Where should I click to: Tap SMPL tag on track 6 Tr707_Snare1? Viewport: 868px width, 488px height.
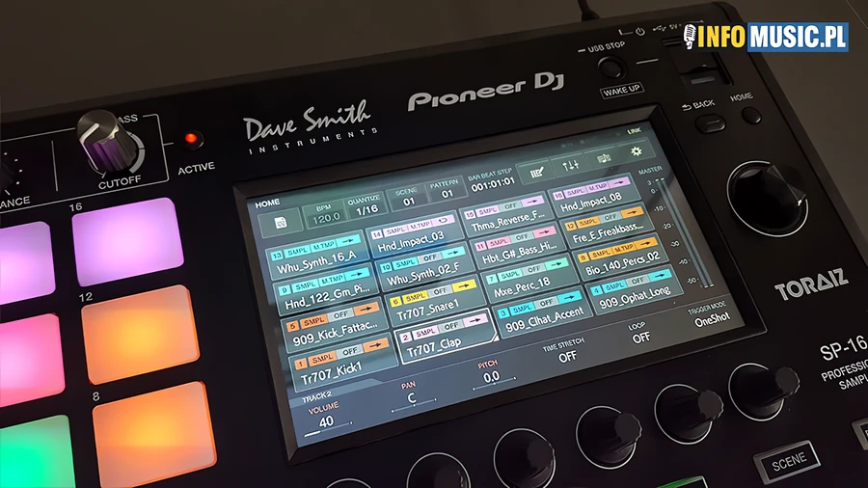pos(415,298)
